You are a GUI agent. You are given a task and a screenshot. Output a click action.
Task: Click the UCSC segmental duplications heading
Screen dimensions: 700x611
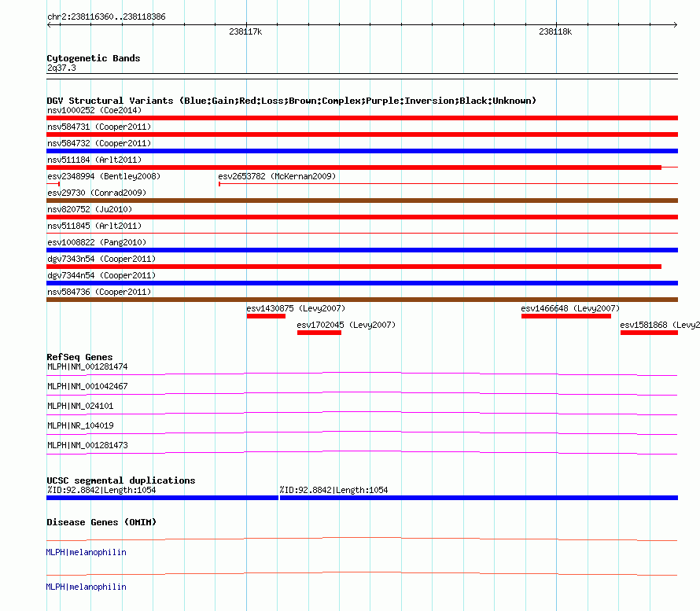click(x=121, y=480)
